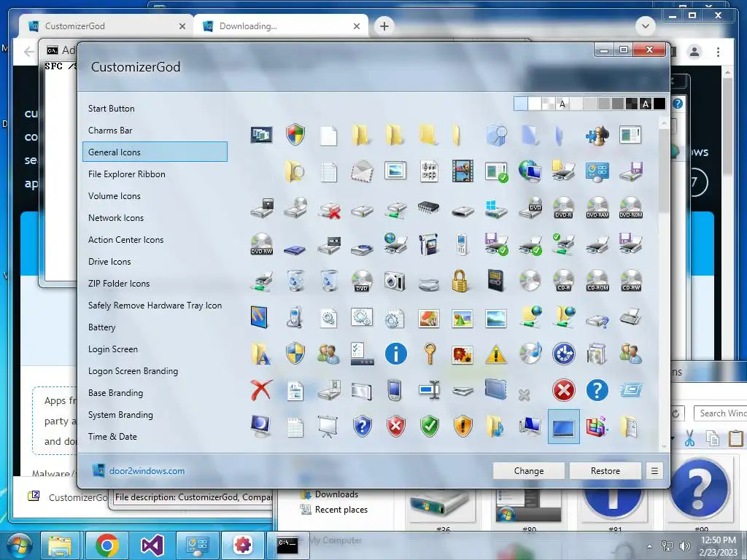
Task: Select the CD-ROM disc icon
Action: click(x=597, y=281)
